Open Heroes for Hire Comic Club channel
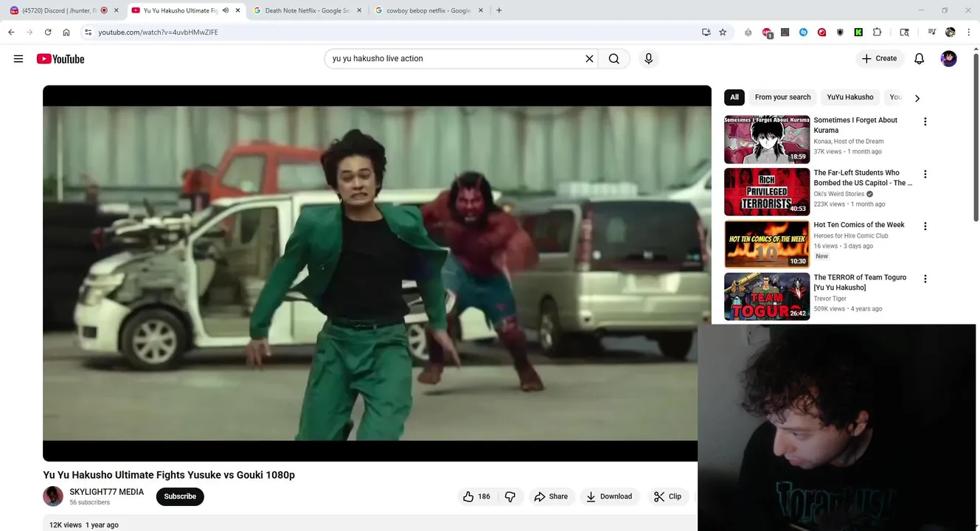This screenshot has width=980, height=531. click(x=851, y=236)
